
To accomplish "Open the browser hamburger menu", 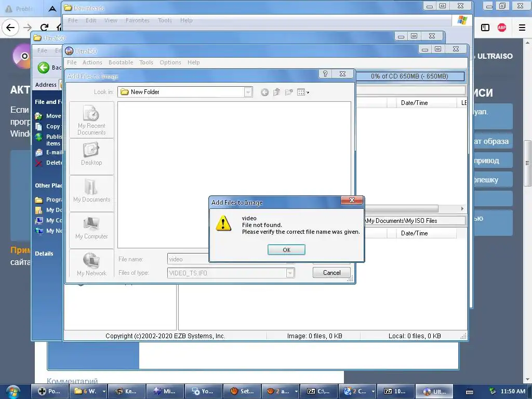I will pos(522,28).
